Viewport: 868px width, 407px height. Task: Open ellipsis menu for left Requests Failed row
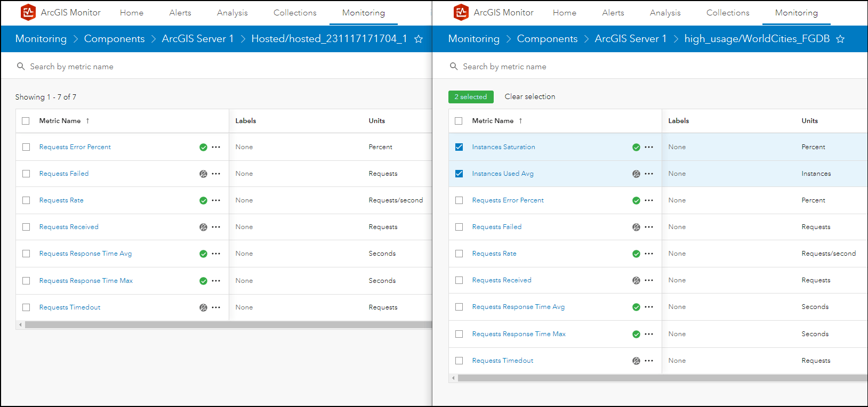[x=216, y=174]
